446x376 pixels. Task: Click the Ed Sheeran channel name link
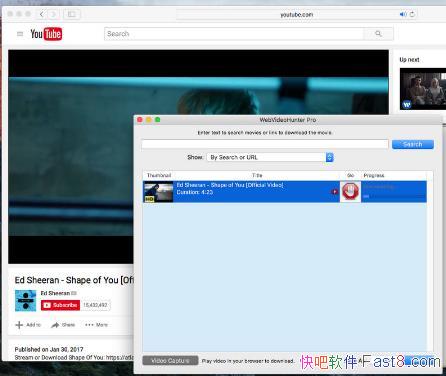tap(55, 293)
